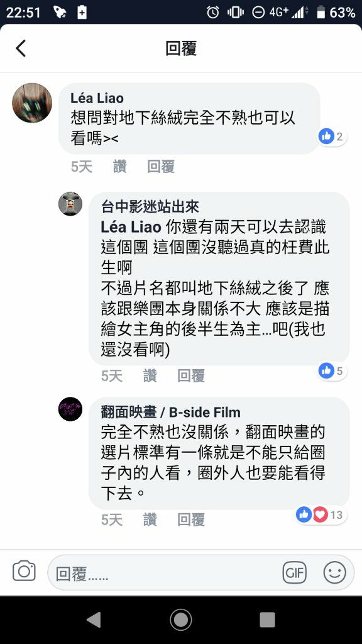Screen dimensions: 362x644
Task: Reply to Léa Liao's comment
Action: coord(161,166)
